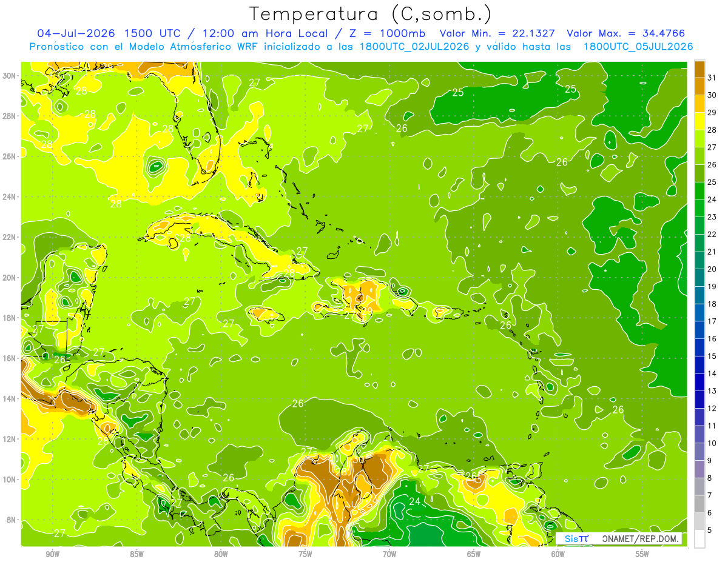Click the legend value 27
Viewport: 728px width, 562px height.
click(x=712, y=147)
